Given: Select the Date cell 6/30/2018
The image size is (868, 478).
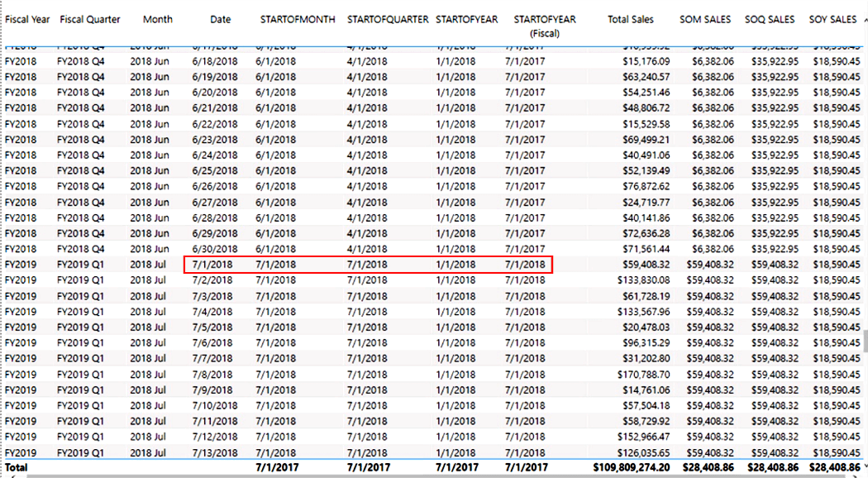Looking at the screenshot, I should pos(215,248).
